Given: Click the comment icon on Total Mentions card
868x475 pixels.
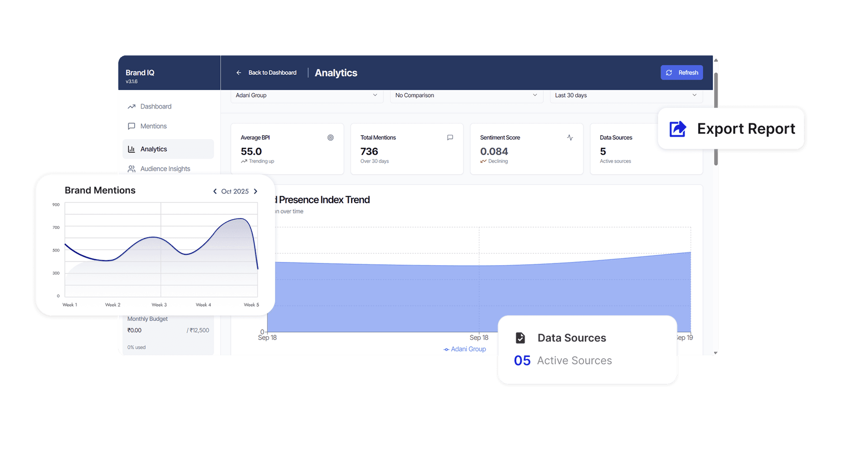Looking at the screenshot, I should (449, 138).
